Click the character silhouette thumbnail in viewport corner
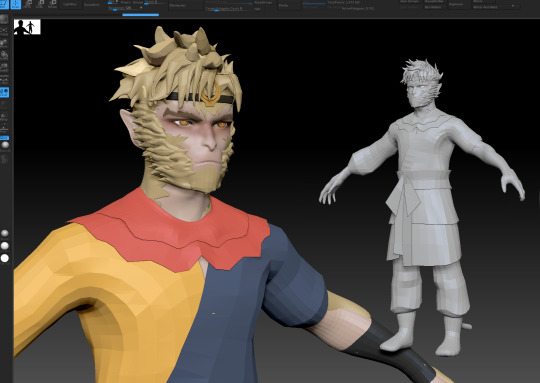 pyautogui.click(x=27, y=27)
